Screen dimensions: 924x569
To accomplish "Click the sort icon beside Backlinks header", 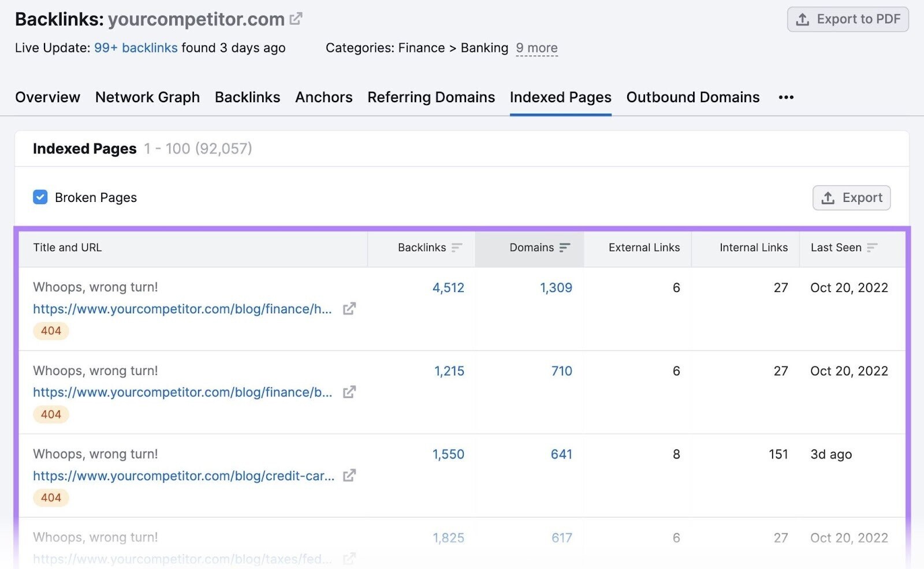I will [x=458, y=248].
